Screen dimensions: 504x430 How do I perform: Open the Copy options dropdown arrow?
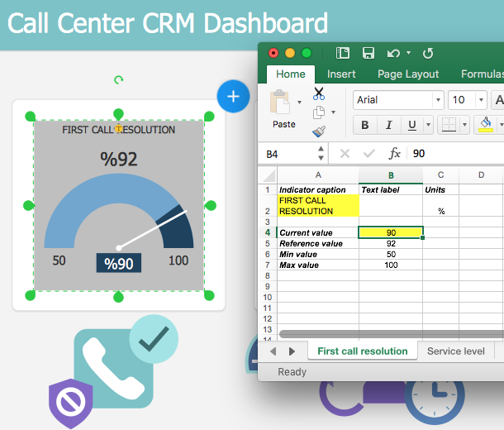[333, 112]
